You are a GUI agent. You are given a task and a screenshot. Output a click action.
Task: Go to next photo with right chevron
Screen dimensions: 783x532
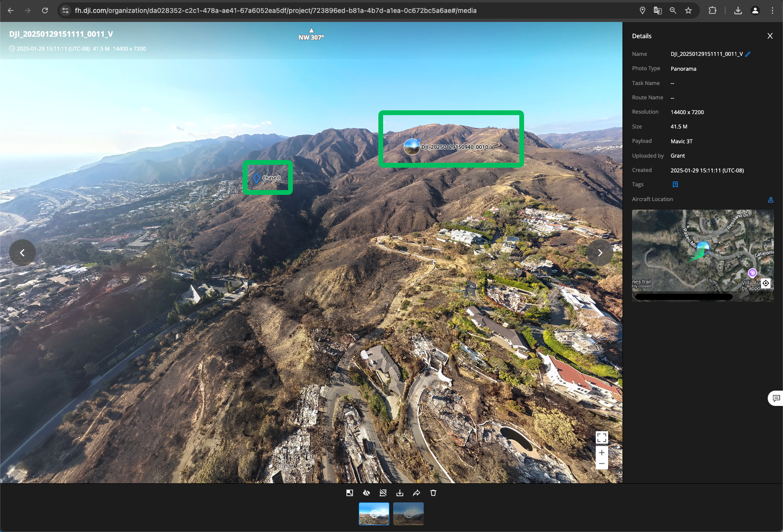click(x=600, y=253)
